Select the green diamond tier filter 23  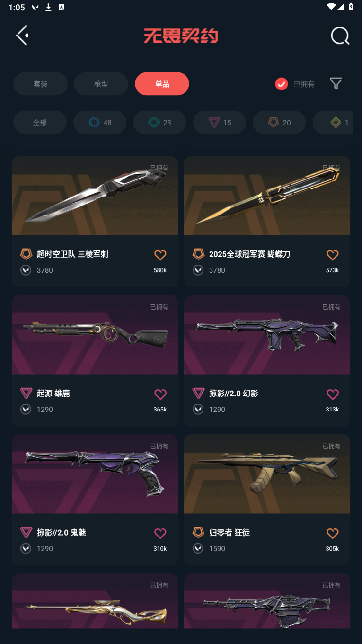pyautogui.click(x=159, y=123)
